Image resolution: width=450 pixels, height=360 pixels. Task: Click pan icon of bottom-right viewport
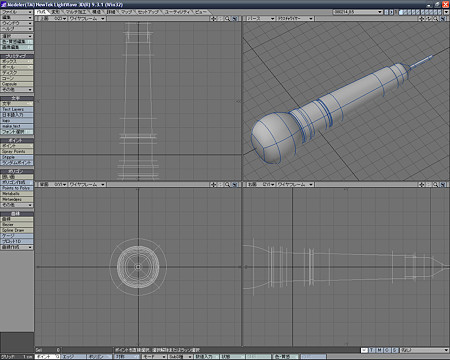coord(421,184)
